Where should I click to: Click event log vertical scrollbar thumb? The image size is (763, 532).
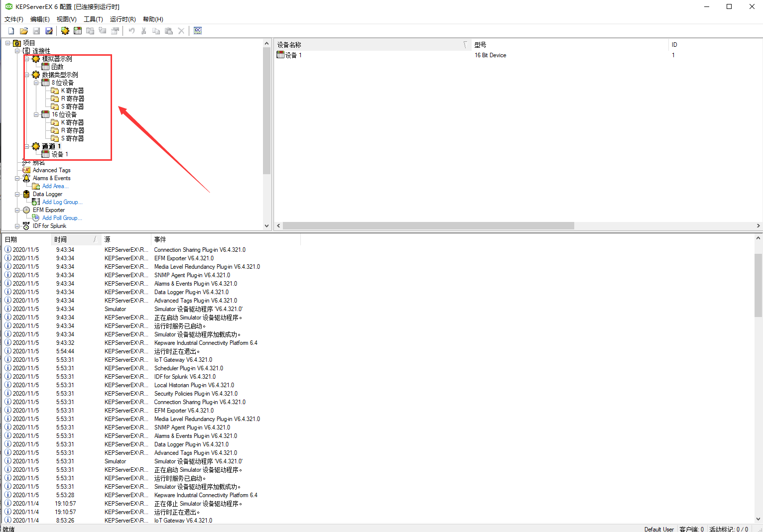(758, 285)
